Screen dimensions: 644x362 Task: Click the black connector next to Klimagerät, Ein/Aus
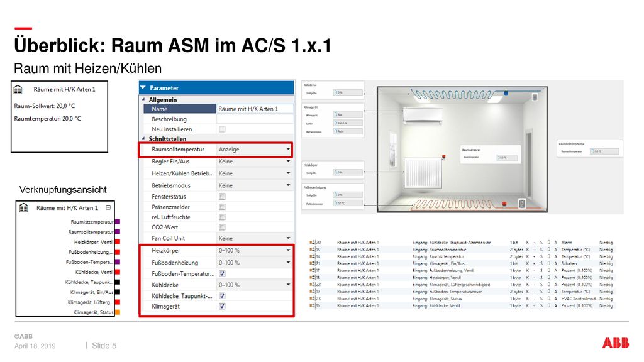click(118, 292)
